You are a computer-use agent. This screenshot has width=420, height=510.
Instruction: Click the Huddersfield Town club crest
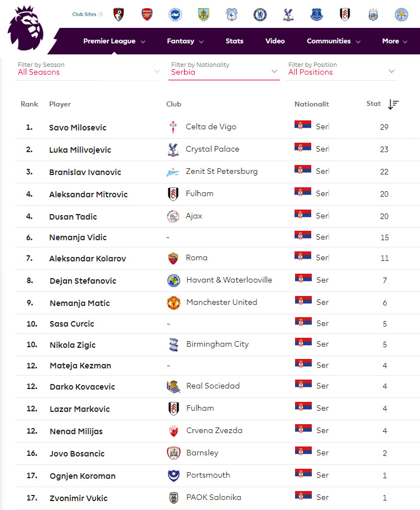click(x=373, y=14)
